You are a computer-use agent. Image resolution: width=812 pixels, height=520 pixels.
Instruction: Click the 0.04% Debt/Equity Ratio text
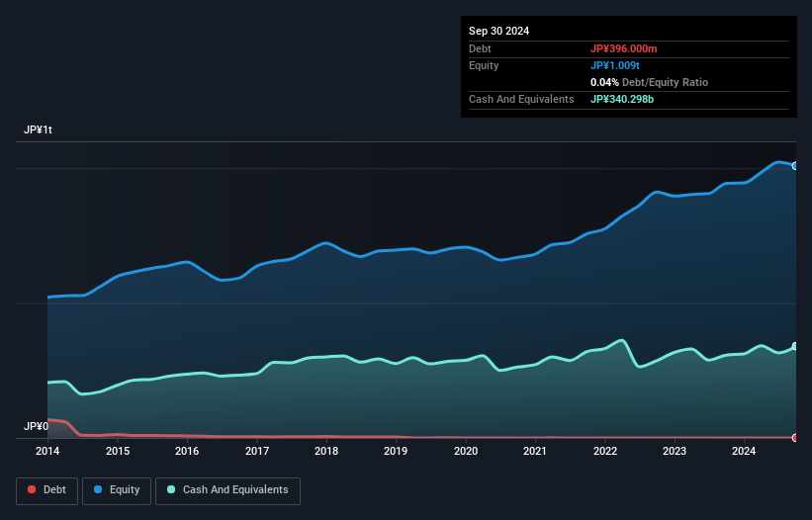649,82
